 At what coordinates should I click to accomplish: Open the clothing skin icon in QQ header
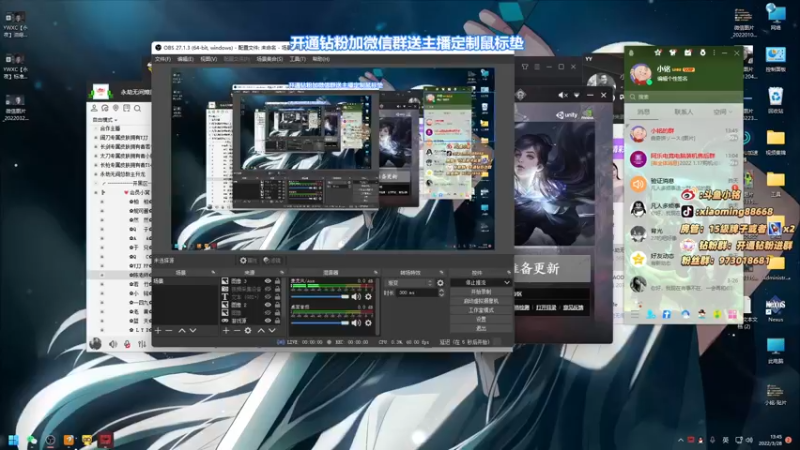672,53
